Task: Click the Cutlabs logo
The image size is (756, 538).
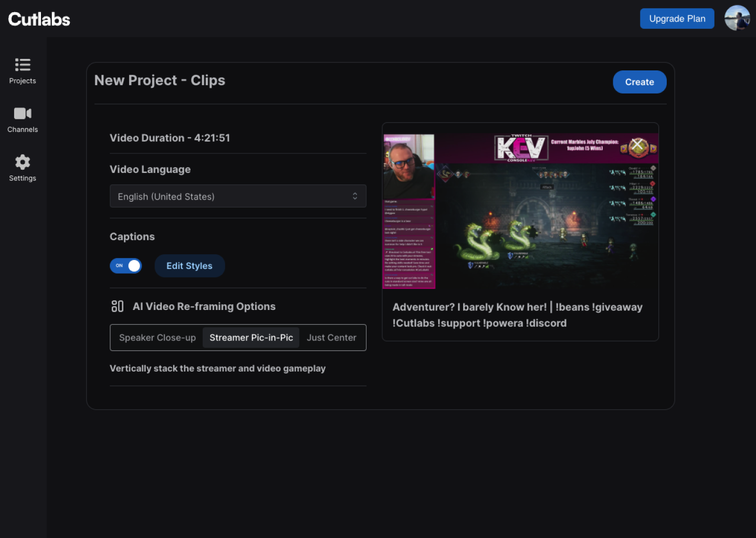Action: tap(39, 19)
